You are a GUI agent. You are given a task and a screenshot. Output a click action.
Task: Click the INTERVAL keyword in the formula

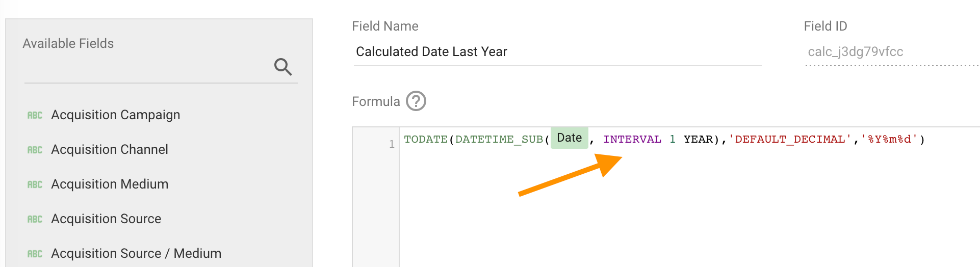(x=632, y=140)
